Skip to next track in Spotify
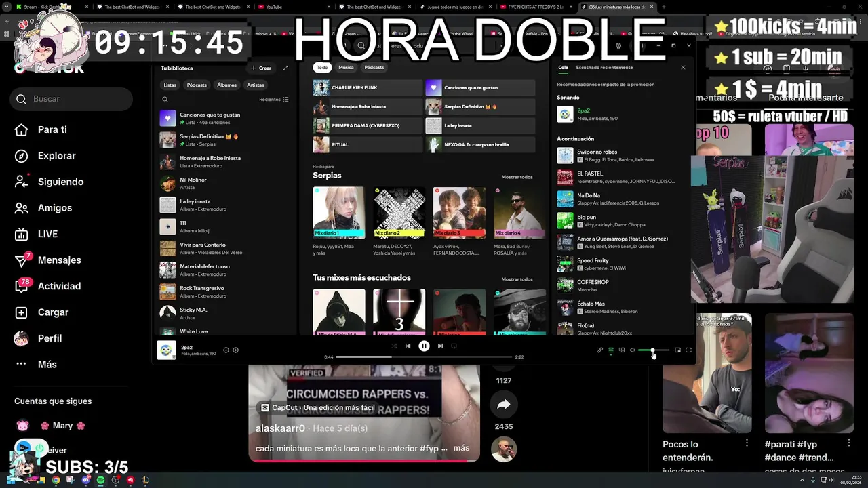 pos(440,346)
